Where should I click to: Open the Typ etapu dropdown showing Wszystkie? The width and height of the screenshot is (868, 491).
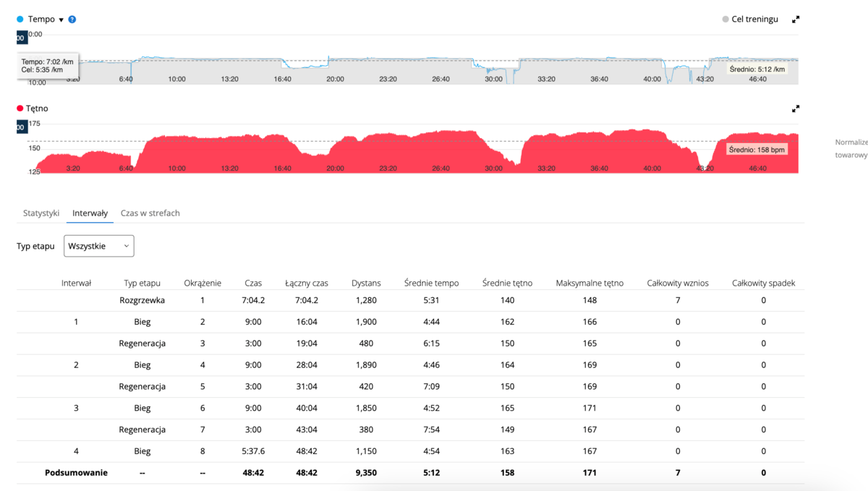click(x=99, y=246)
